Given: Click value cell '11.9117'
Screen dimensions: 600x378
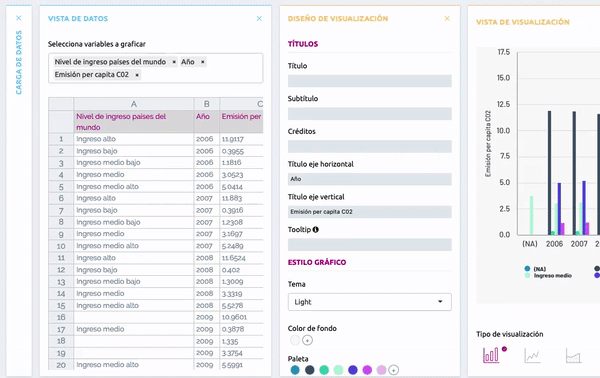Looking at the screenshot, I should click(x=241, y=139).
